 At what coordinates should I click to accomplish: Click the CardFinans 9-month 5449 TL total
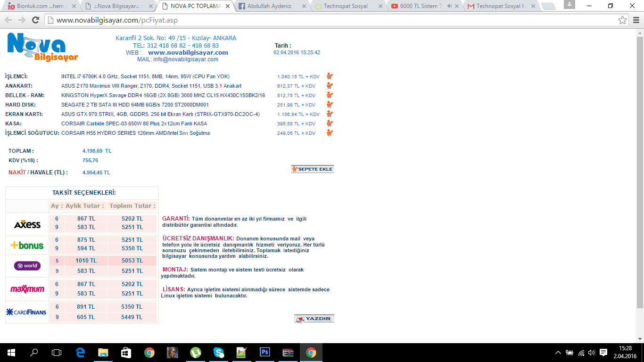click(x=132, y=317)
